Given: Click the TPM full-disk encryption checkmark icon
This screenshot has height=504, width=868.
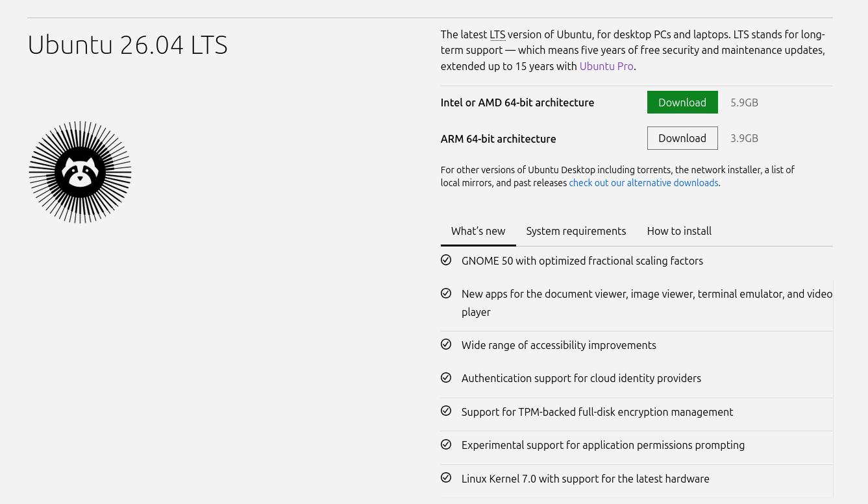Looking at the screenshot, I should pos(446,411).
